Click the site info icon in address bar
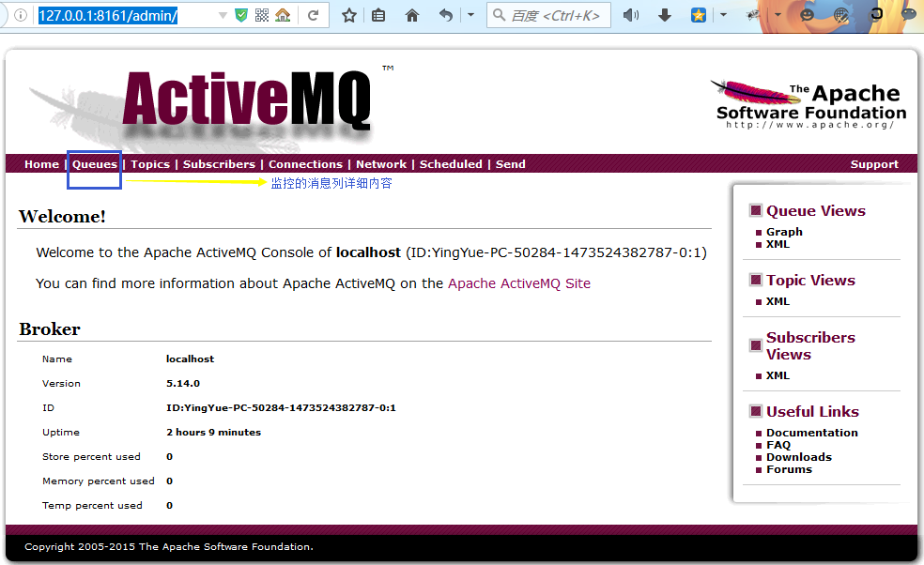This screenshot has height=565, width=924. 20,15
